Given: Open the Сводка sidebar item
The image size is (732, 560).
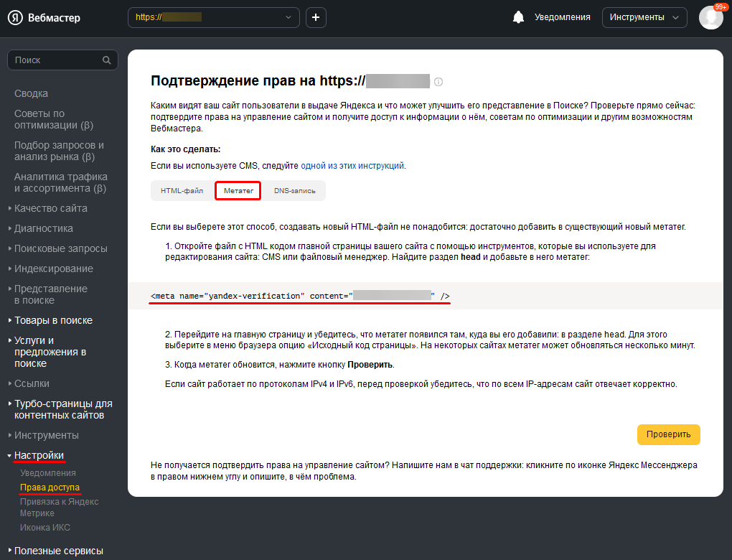Looking at the screenshot, I should [32, 93].
